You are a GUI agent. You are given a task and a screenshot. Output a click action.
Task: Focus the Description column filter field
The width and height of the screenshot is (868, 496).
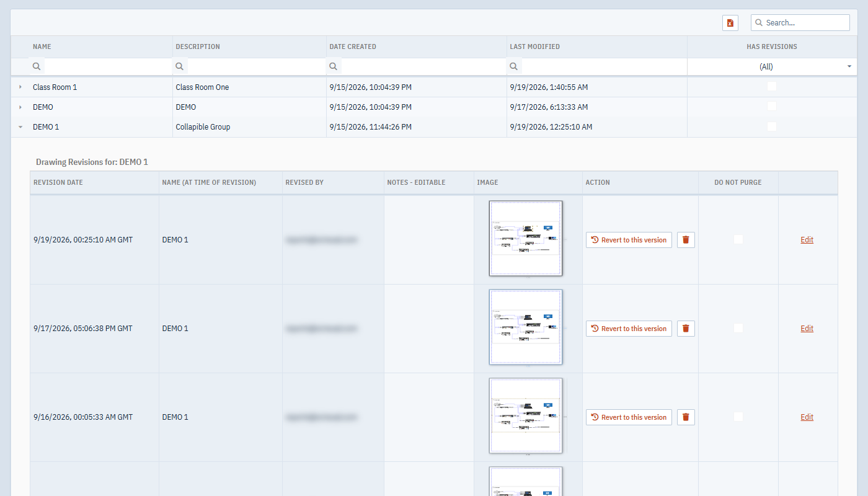256,66
